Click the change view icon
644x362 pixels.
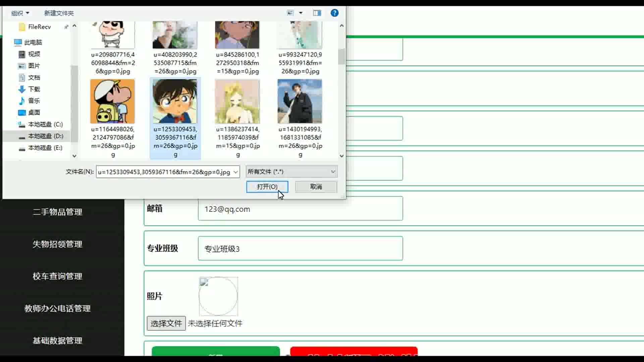(x=290, y=13)
